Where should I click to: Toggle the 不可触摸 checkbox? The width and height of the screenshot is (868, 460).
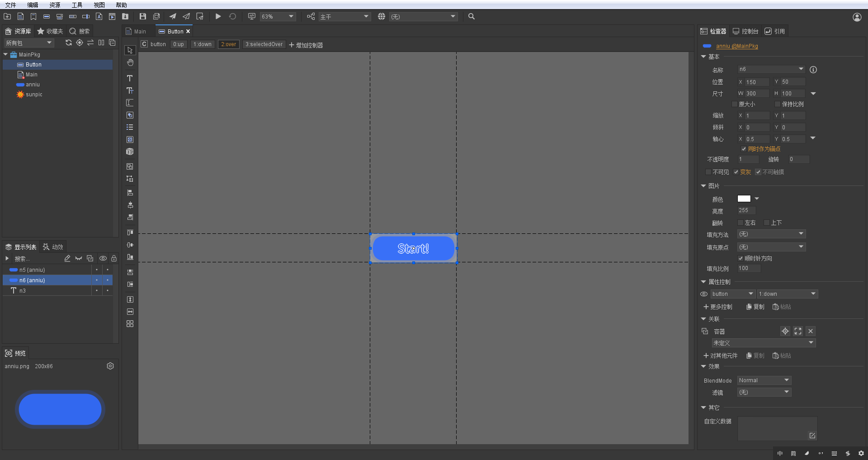758,172
